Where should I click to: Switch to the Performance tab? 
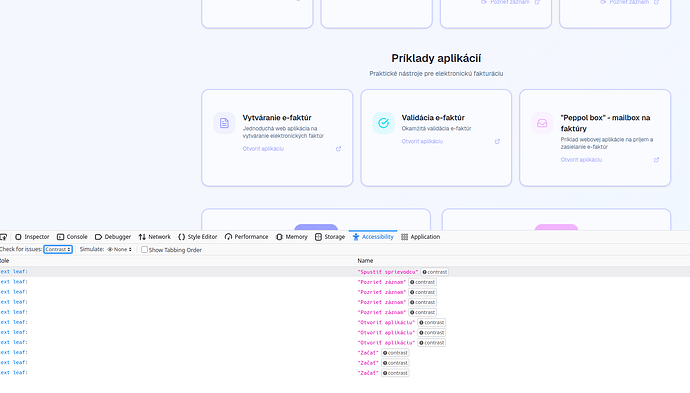tap(246, 237)
